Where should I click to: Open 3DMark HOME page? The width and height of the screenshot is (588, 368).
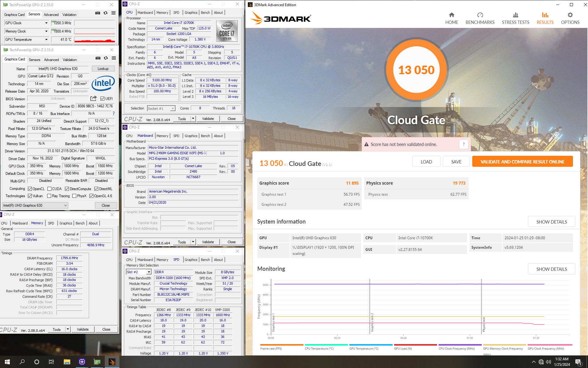coord(451,18)
